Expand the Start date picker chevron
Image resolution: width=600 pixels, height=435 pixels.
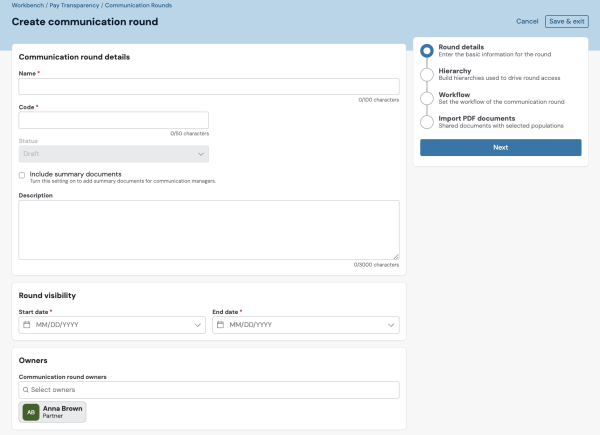coord(197,325)
